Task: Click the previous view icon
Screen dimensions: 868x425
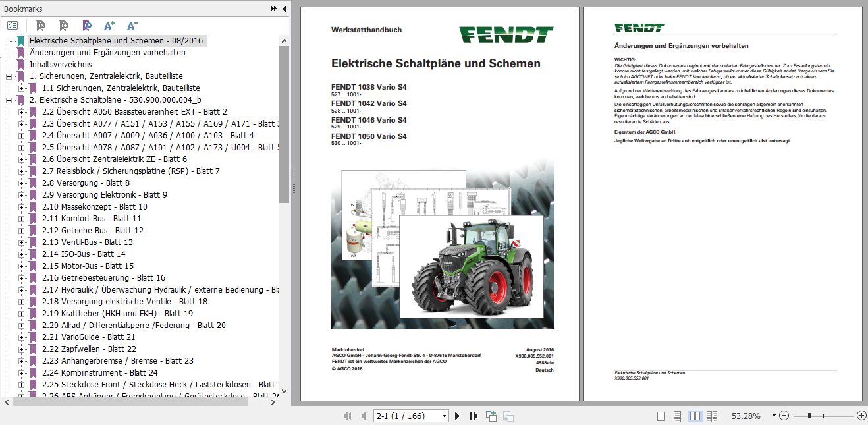Action: pos(491,416)
